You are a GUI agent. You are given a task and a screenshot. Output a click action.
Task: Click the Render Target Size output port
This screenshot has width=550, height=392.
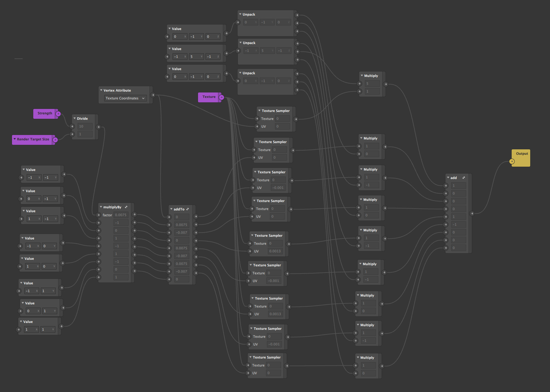(55, 140)
